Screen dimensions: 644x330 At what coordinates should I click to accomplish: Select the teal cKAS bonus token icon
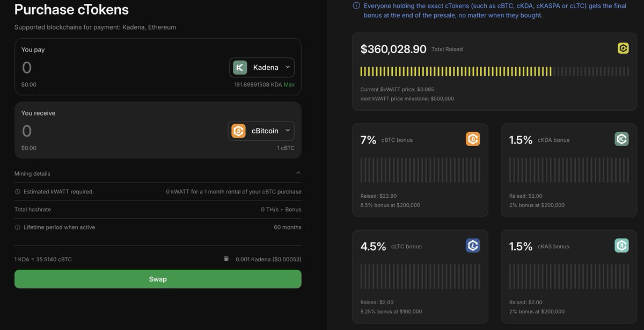(x=620, y=245)
